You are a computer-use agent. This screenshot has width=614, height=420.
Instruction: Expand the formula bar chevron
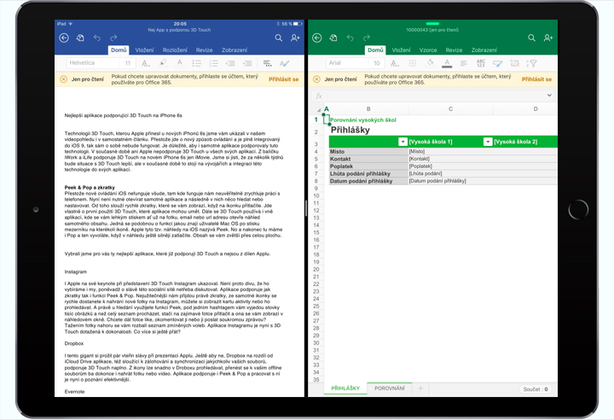(x=549, y=95)
